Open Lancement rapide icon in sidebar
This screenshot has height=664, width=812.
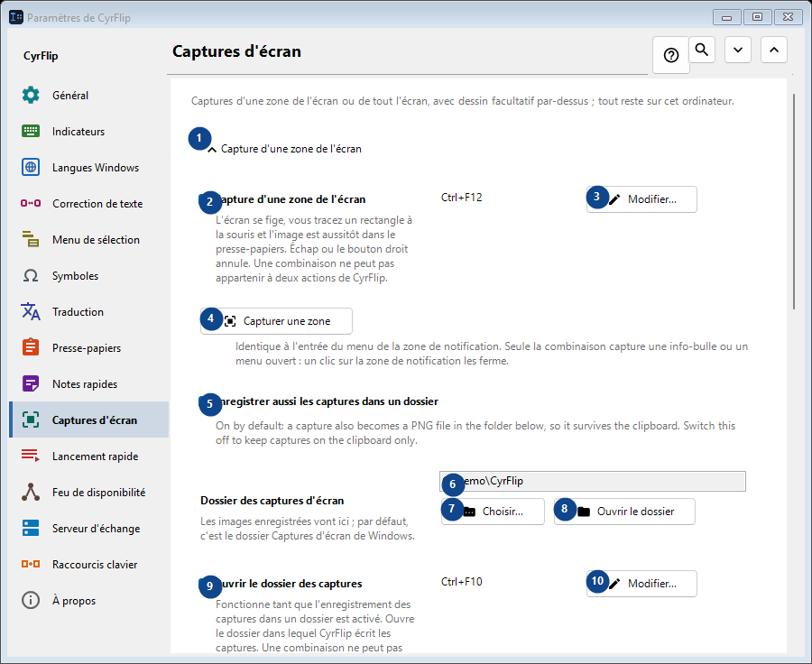click(31, 456)
